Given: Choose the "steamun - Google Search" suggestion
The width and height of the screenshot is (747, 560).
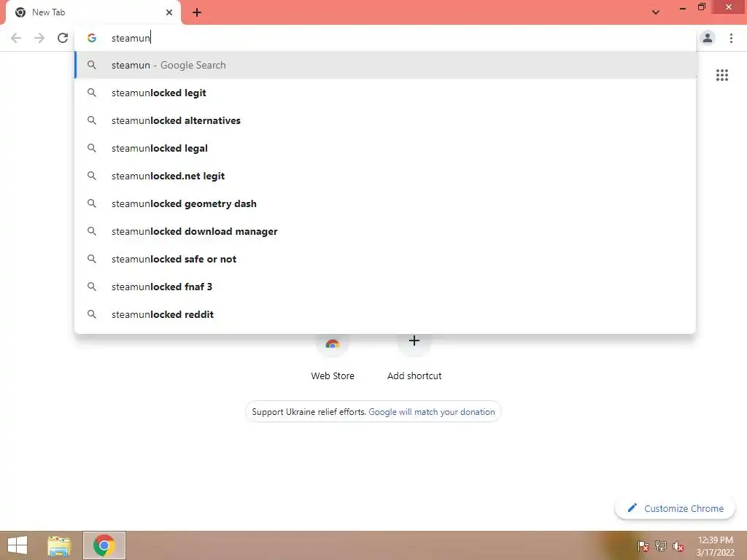Looking at the screenshot, I should point(385,65).
